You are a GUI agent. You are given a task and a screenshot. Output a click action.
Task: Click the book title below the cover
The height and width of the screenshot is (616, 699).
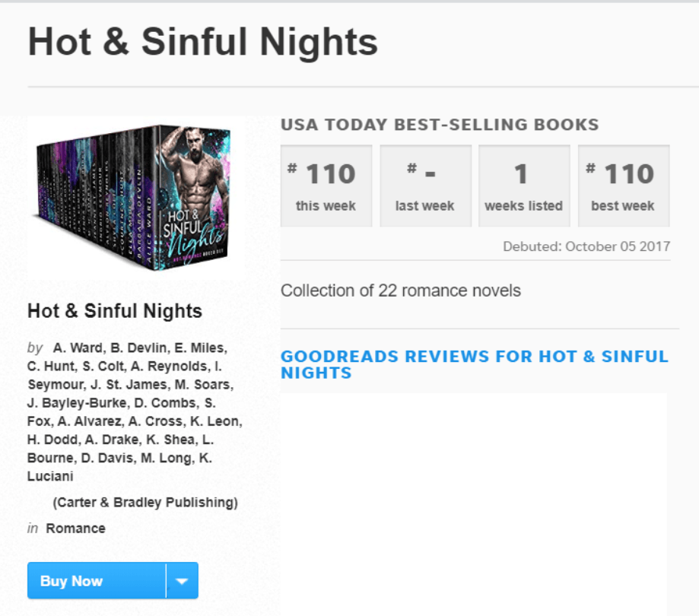click(x=115, y=311)
